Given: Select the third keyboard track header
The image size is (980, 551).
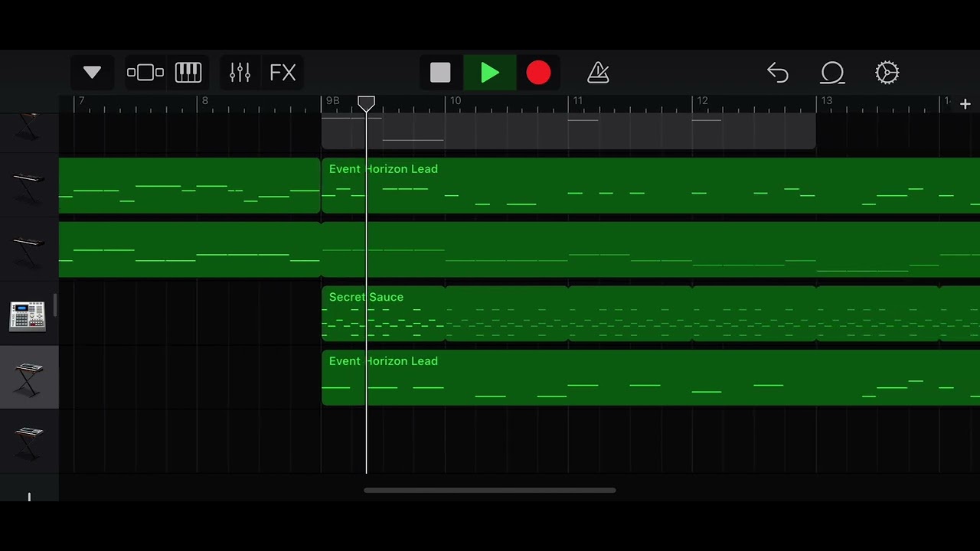Looking at the screenshot, I should point(29,249).
